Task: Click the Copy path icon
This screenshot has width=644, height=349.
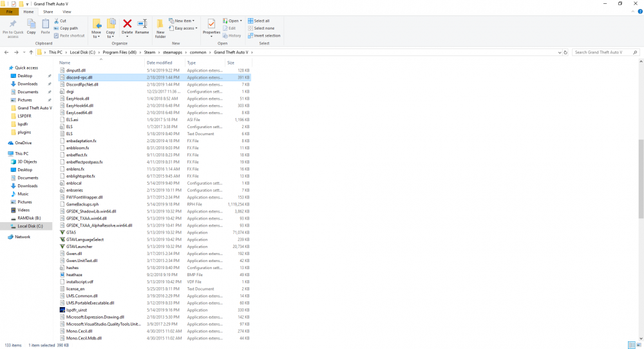Action: click(x=57, y=28)
